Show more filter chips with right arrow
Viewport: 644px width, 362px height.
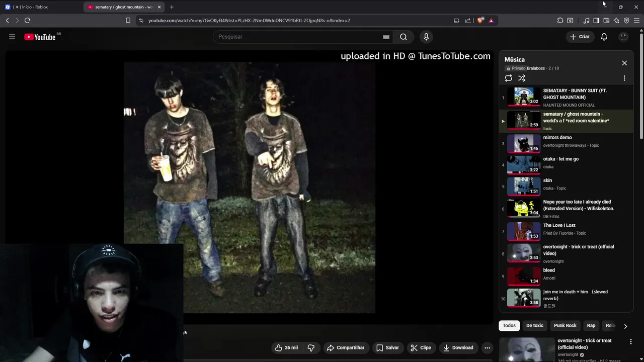point(625,326)
